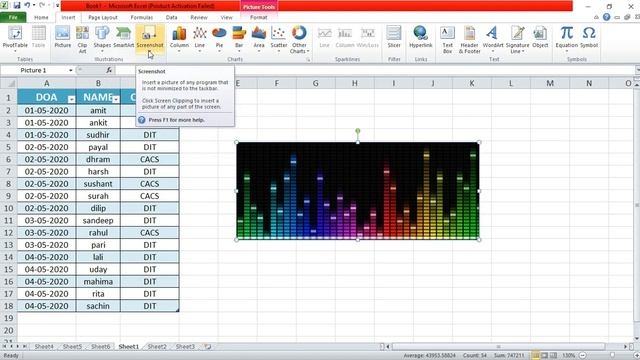This screenshot has height=360, width=640.
Task: Select the inserted equalizer picture
Action: (358, 191)
